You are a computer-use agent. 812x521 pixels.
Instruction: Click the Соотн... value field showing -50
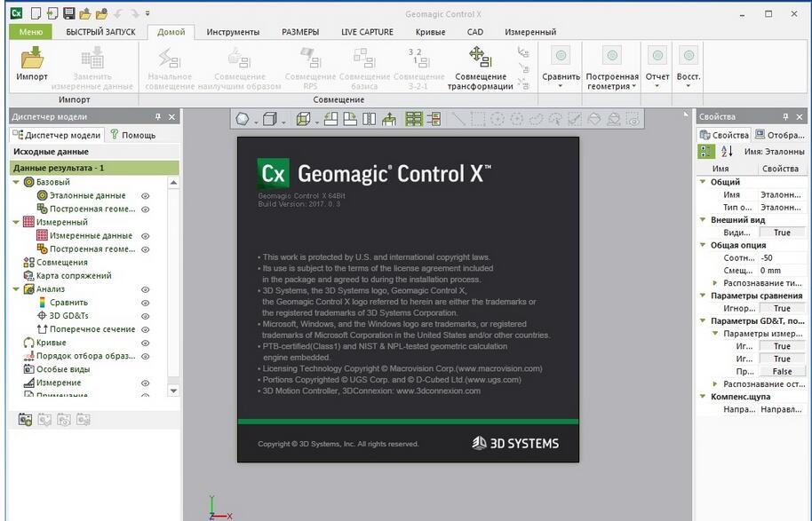tap(782, 257)
